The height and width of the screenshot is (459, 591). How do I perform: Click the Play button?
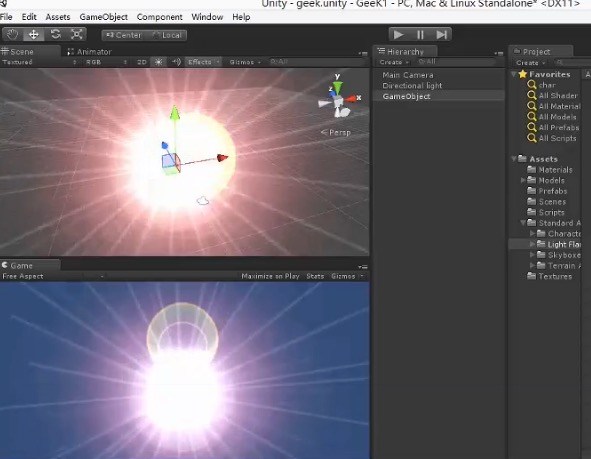point(399,35)
